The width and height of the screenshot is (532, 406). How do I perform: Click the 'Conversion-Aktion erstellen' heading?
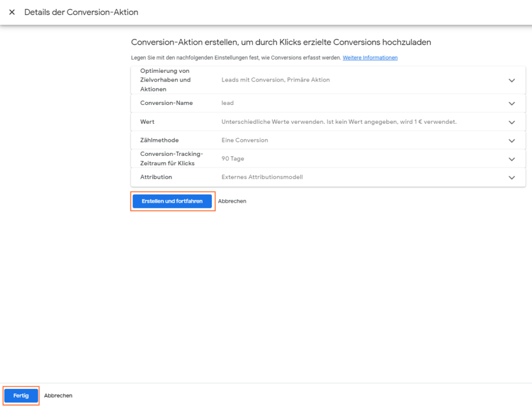tap(281, 42)
